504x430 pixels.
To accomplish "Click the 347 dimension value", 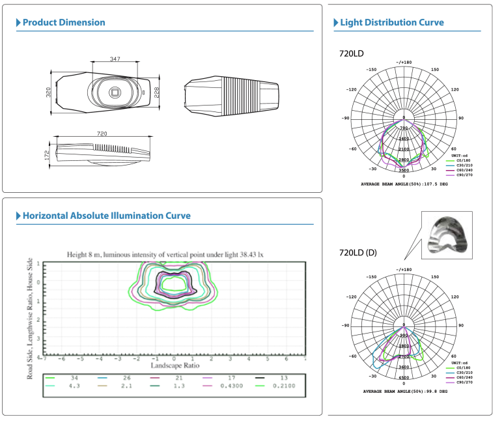I will click(x=115, y=59).
